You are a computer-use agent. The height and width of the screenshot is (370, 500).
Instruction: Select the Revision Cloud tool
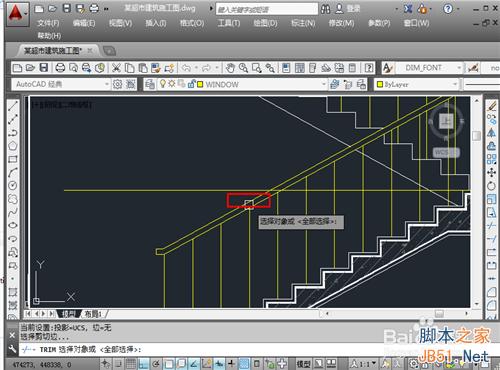(x=13, y=199)
